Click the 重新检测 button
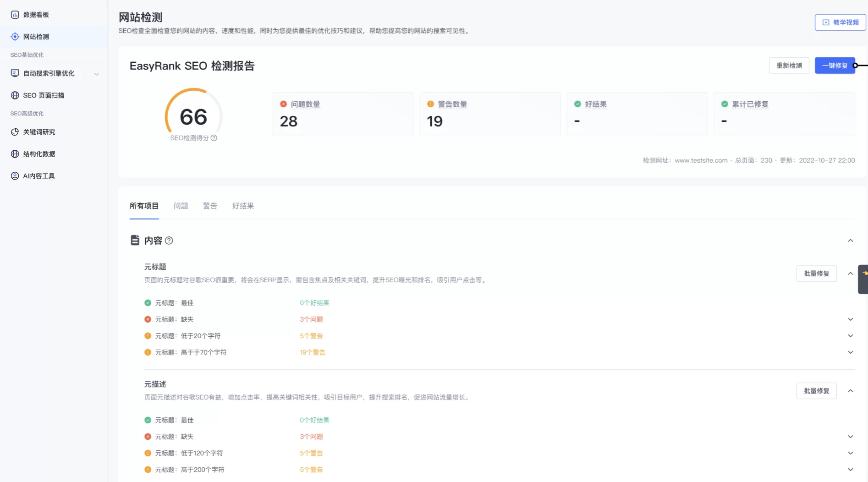 click(x=789, y=66)
